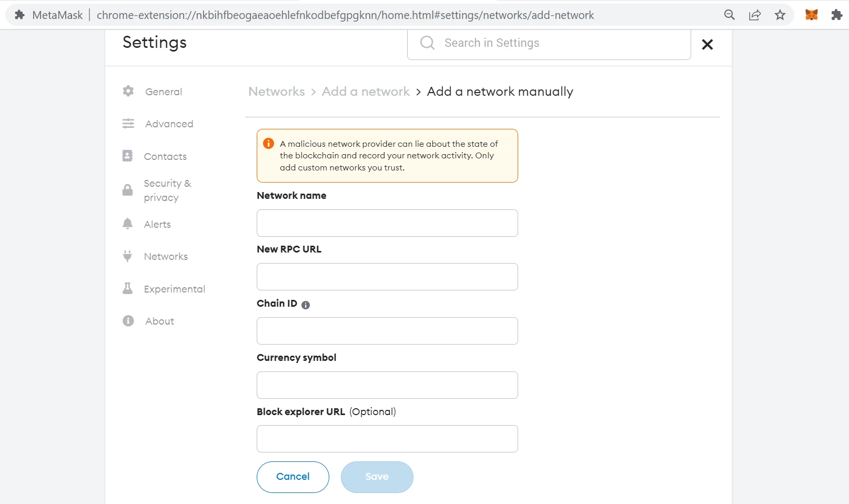Focus the Network name field
Image resolution: width=849 pixels, height=504 pixels.
[x=387, y=223]
